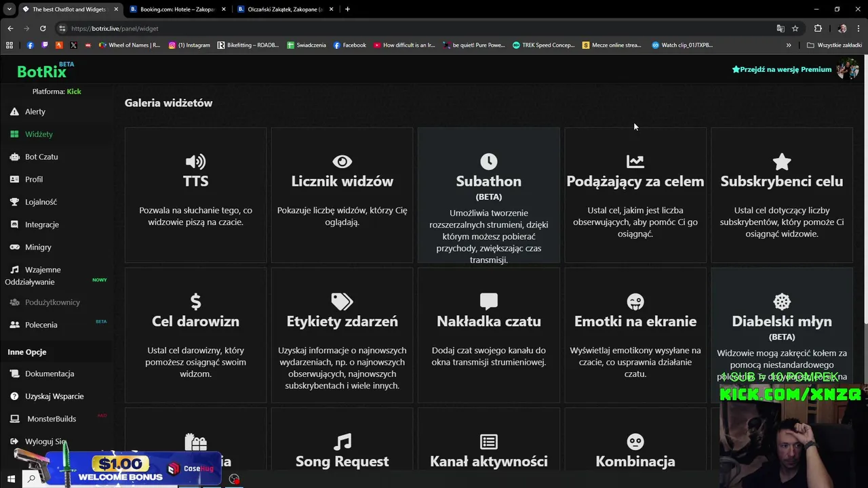The height and width of the screenshot is (488, 868).
Task: Click the Cel darowizn dollar icon
Action: click(195, 302)
